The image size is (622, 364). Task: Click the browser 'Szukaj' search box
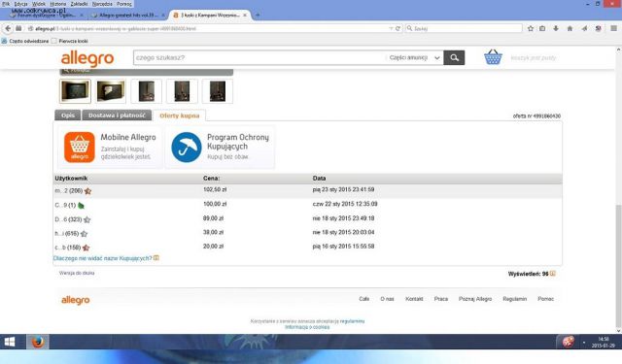464,28
